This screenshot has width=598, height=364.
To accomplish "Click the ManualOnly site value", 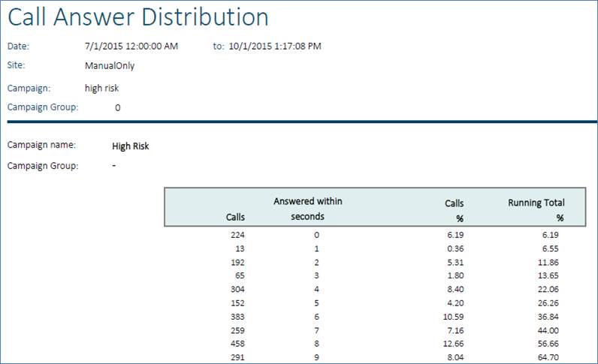I will pos(110,65).
